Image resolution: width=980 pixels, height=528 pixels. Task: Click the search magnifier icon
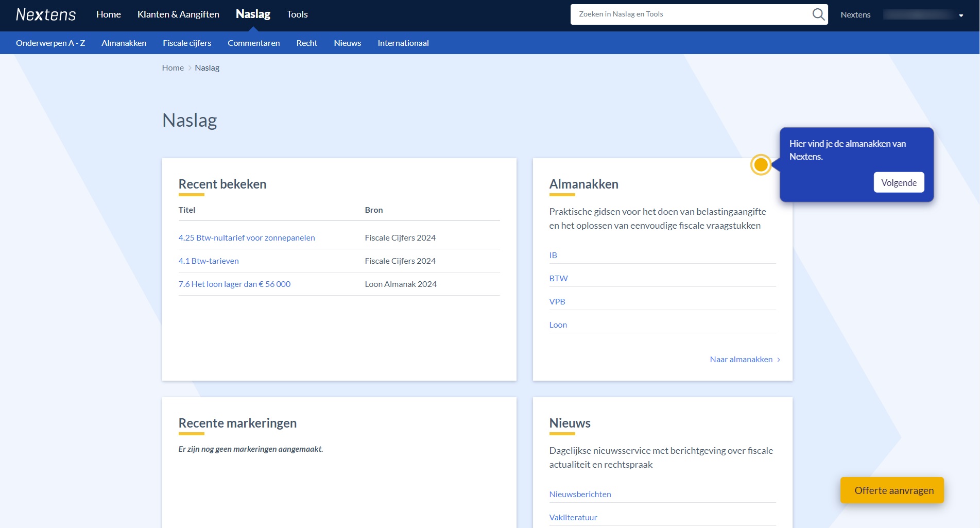[x=818, y=14]
